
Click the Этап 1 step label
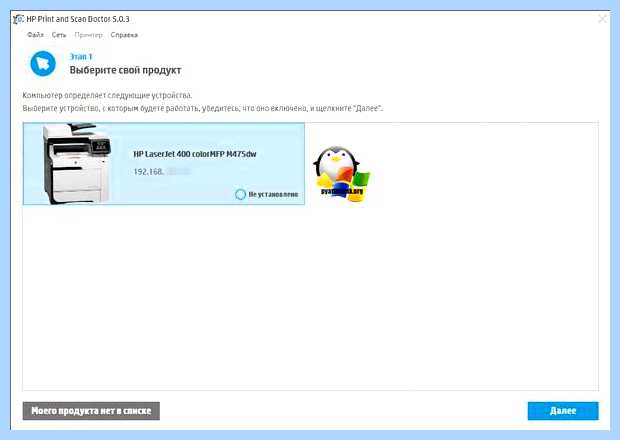[x=81, y=57]
